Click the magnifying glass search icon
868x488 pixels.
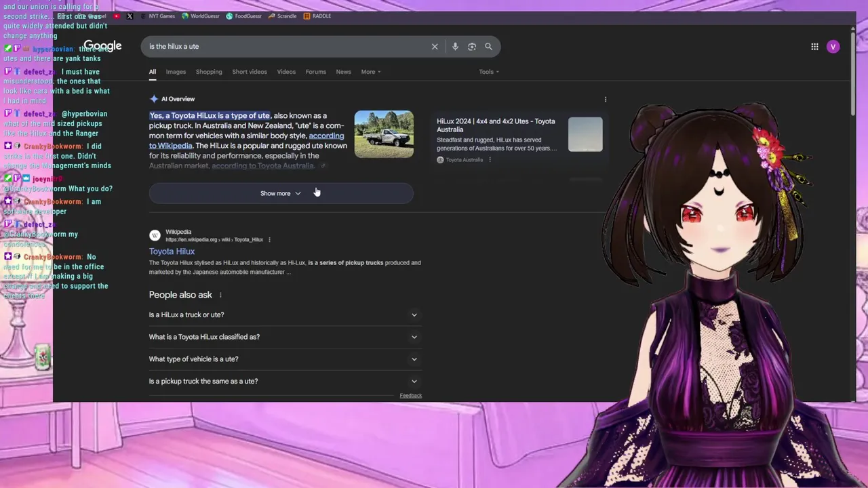pyautogui.click(x=488, y=47)
